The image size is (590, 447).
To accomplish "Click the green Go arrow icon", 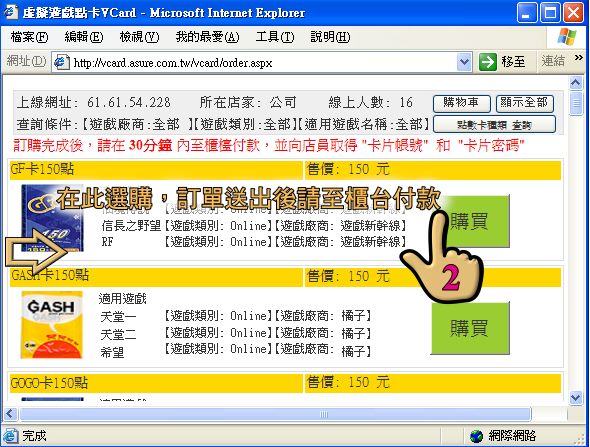I will [488, 62].
